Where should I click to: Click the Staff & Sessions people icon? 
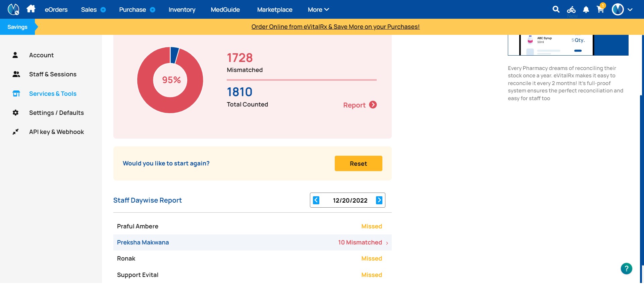pos(16,74)
